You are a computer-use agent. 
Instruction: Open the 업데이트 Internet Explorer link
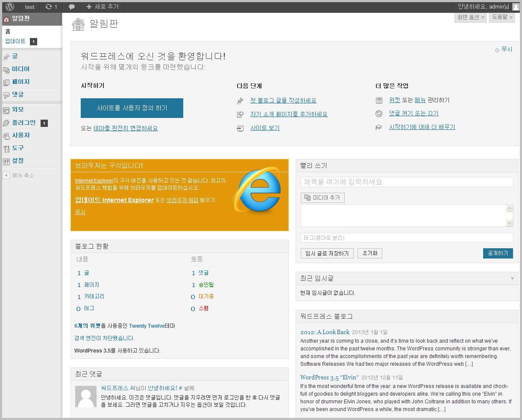point(114,200)
